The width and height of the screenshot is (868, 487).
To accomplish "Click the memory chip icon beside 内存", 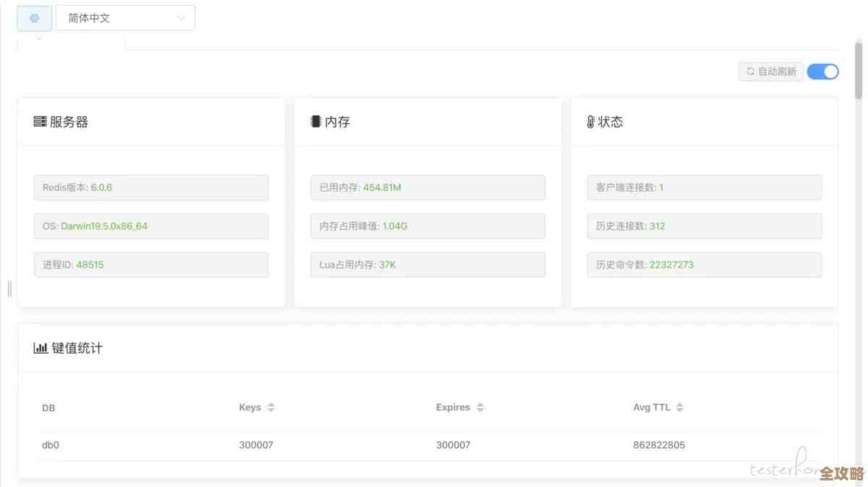I will [x=315, y=122].
